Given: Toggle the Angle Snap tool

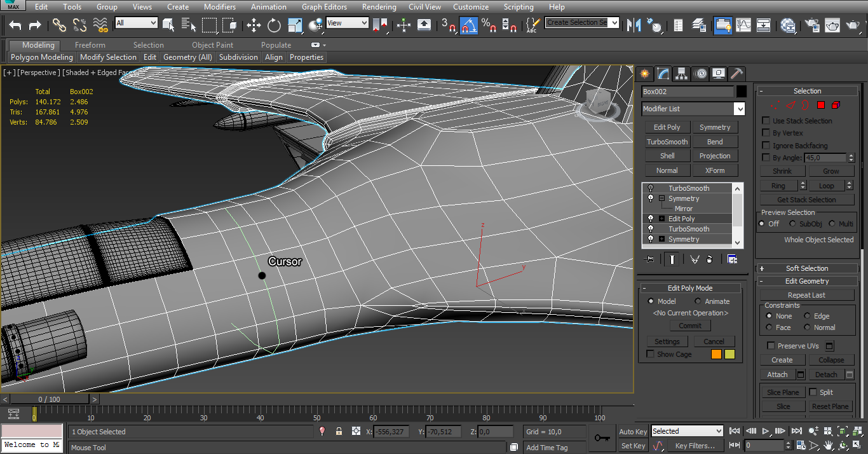Looking at the screenshot, I should click(469, 25).
